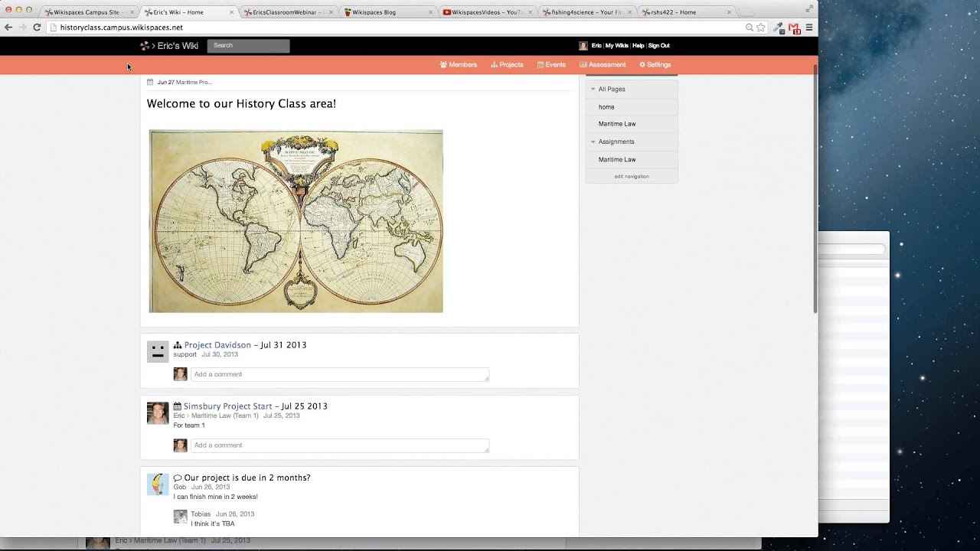Click in the wiki Search field
The image size is (980, 551).
pos(248,46)
